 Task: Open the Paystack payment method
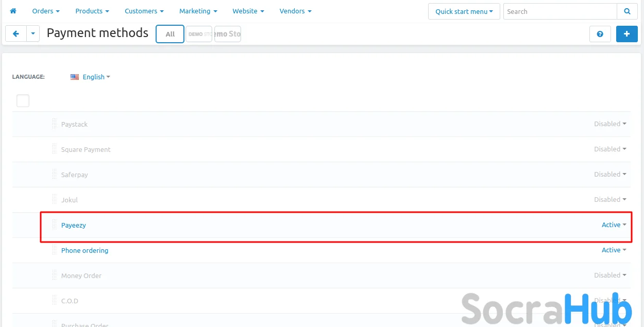(74, 124)
